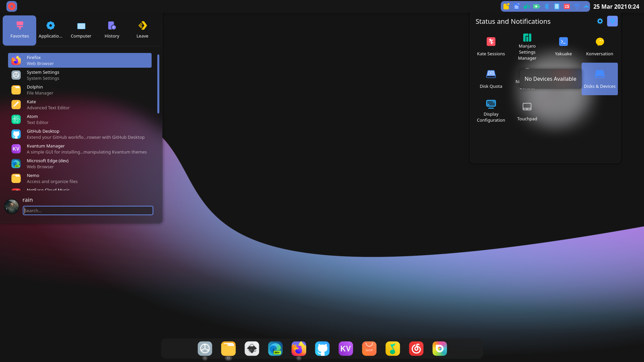Open the Wi-Fi network tray icon
Viewport: 644px width, 362px height.
pyautogui.click(x=577, y=6)
